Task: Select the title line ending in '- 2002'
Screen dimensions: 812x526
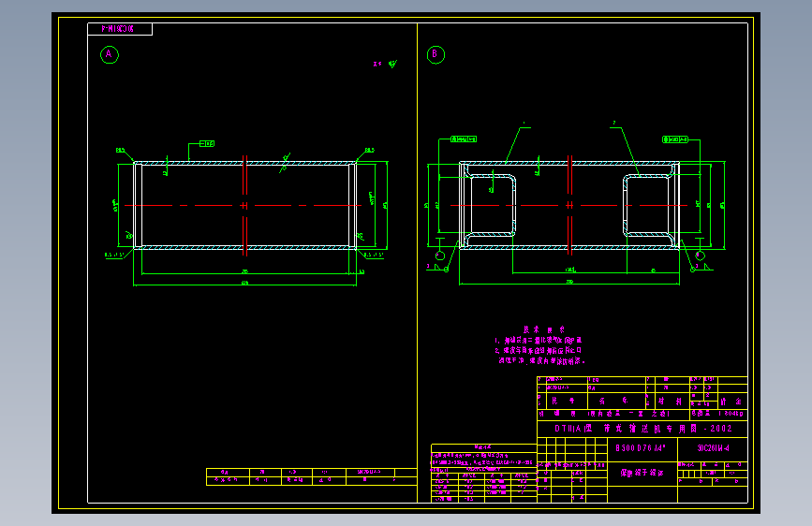Action: pos(642,429)
